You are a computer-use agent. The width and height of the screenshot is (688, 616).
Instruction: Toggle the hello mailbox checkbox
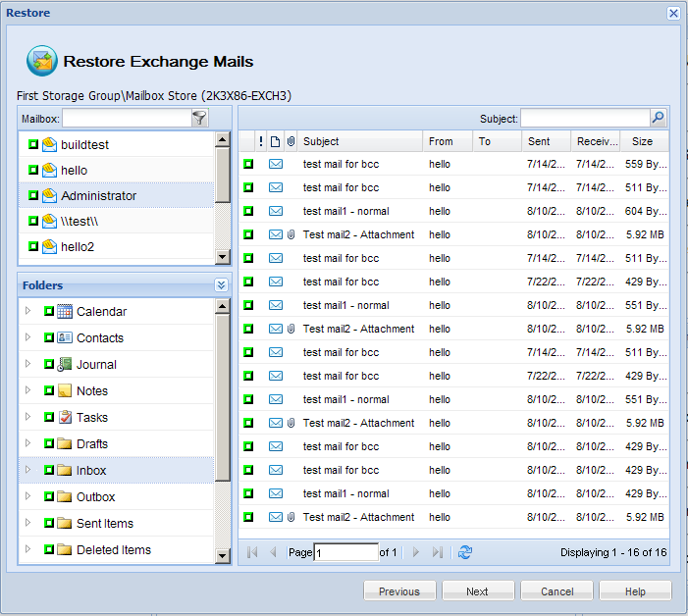33,170
